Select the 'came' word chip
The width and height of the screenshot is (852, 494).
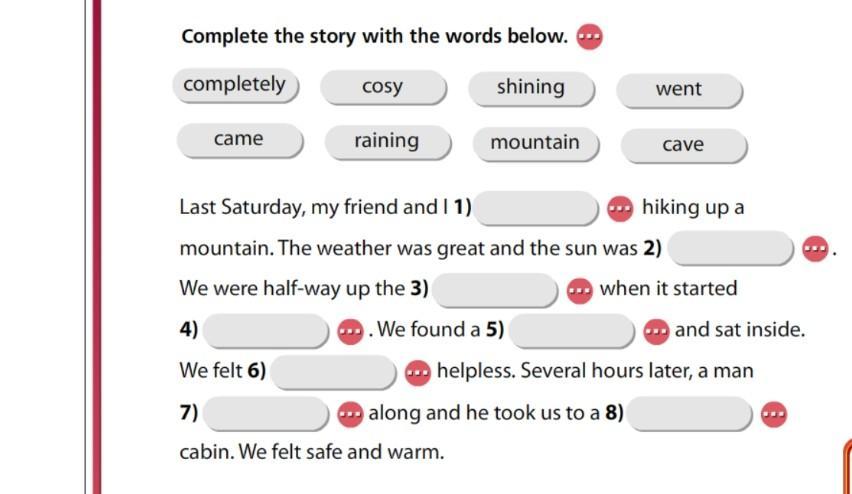coord(239,140)
